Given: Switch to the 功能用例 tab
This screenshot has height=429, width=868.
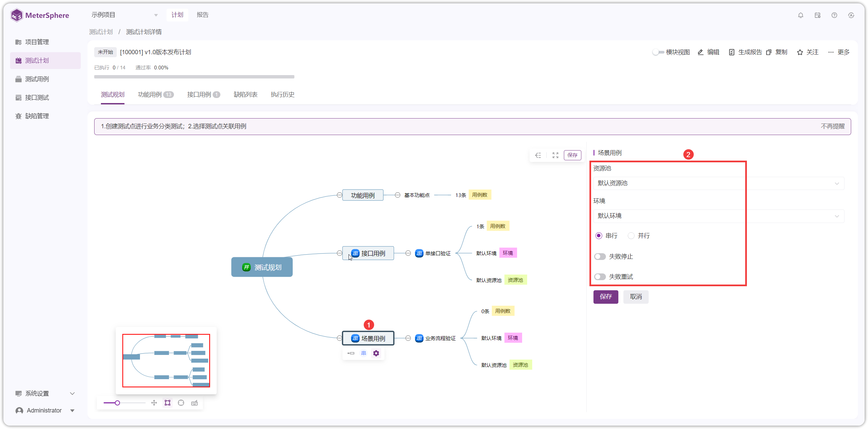Looking at the screenshot, I should point(155,94).
